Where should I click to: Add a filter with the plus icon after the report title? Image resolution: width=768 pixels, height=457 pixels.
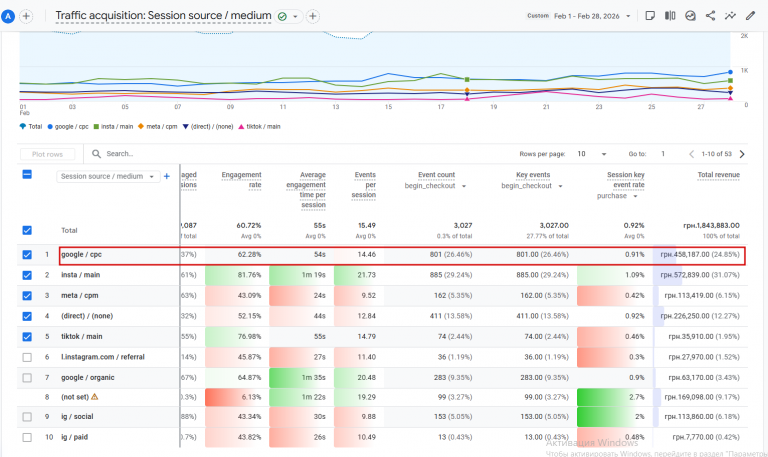(x=312, y=16)
